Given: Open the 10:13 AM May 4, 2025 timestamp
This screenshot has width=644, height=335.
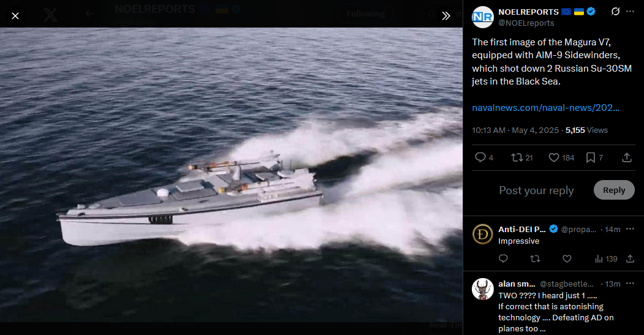Looking at the screenshot, I should (x=515, y=130).
